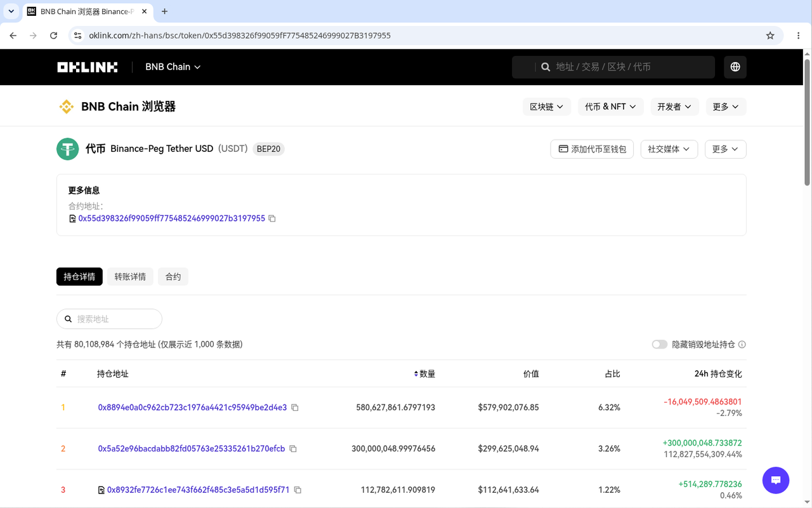The height and width of the screenshot is (508, 812).
Task: Copy holder address 0x8932fe7726c1…
Action: [298, 490]
